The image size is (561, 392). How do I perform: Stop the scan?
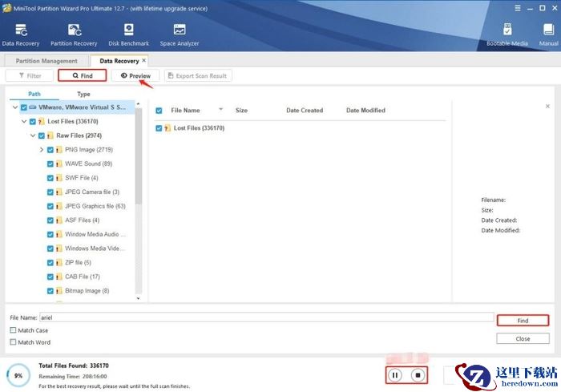418,375
